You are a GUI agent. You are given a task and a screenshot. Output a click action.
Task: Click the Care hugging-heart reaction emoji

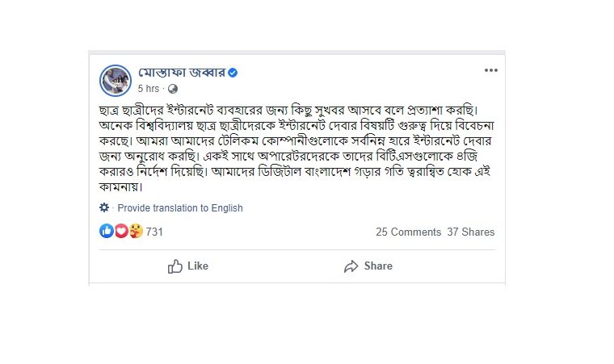click(135, 232)
